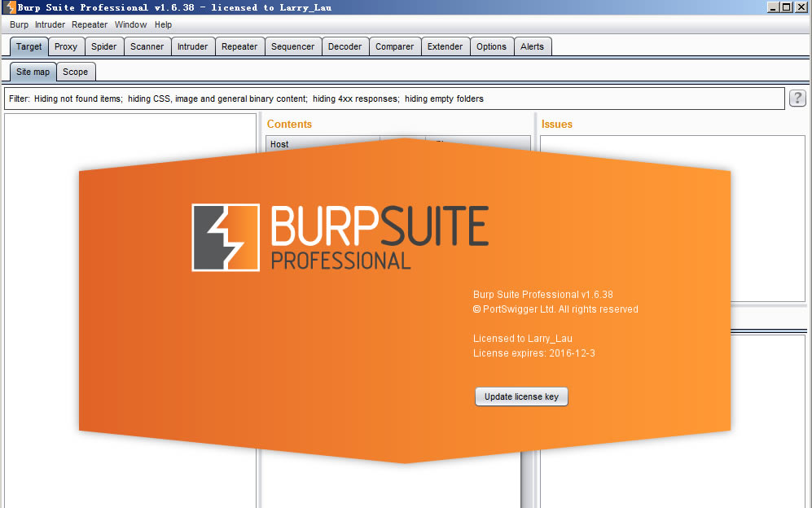The image size is (812, 508).
Task: Select the Scanner tab
Action: (x=147, y=46)
